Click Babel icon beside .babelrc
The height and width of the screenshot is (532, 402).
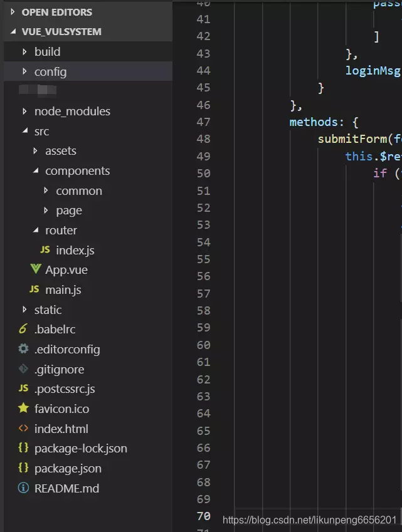tap(23, 329)
